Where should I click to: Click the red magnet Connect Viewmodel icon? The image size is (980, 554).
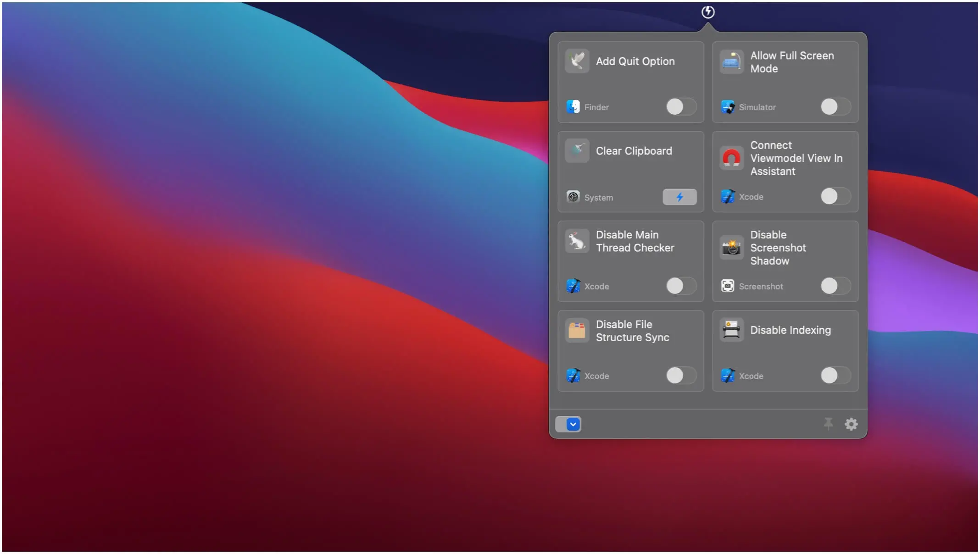(x=731, y=158)
